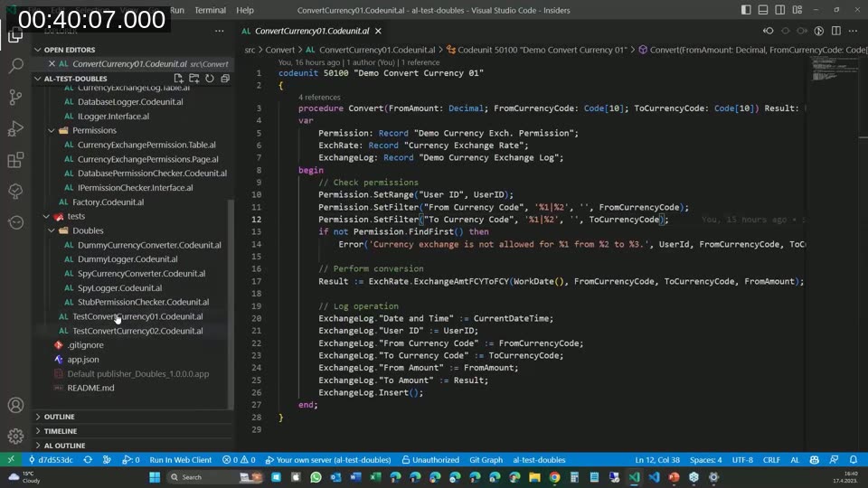Go to previous change arrow in editor toolbar

pyautogui.click(x=769, y=31)
